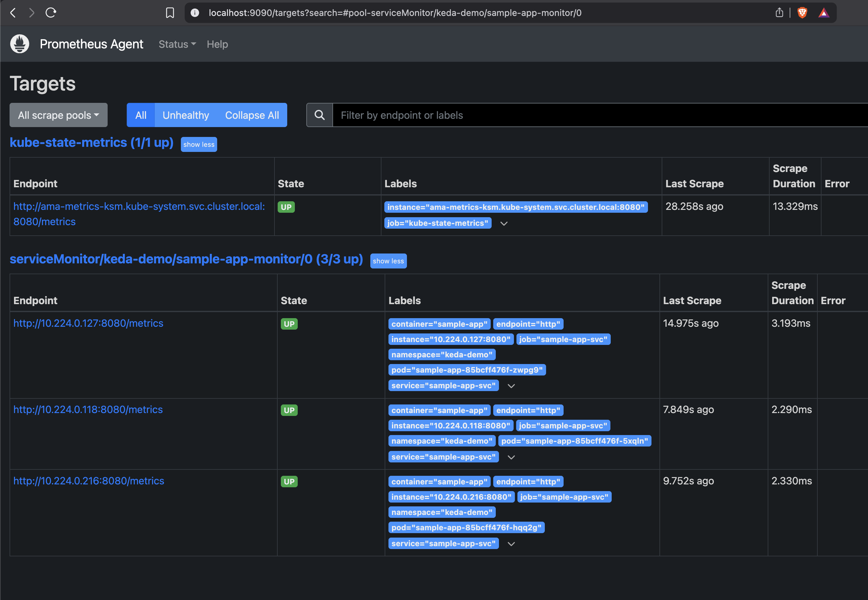The width and height of the screenshot is (868, 600).
Task: Click scrape duration 3.193ms
Action: tap(791, 323)
